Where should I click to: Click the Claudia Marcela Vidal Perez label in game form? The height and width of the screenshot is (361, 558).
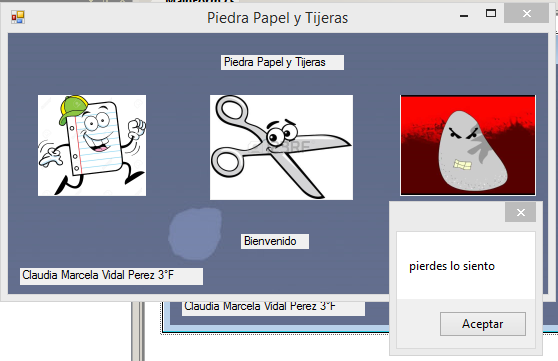coord(111,276)
